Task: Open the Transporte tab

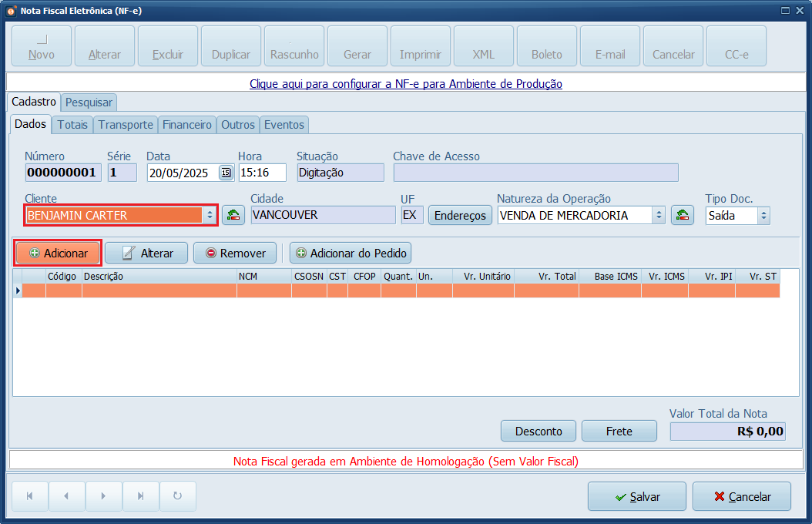Action: coord(126,124)
